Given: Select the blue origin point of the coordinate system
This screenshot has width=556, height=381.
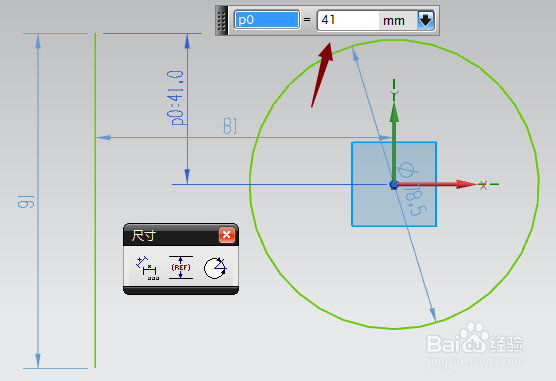Looking at the screenshot, I should pos(394,185).
